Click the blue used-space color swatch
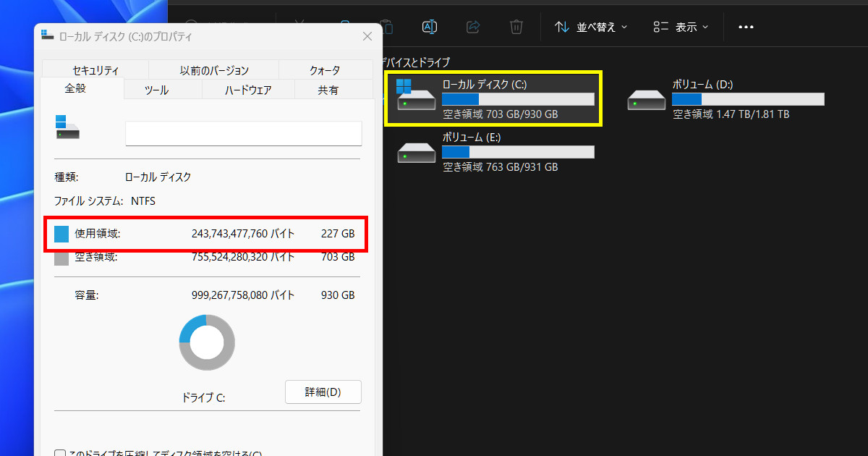This screenshot has width=868, height=456. tap(61, 234)
